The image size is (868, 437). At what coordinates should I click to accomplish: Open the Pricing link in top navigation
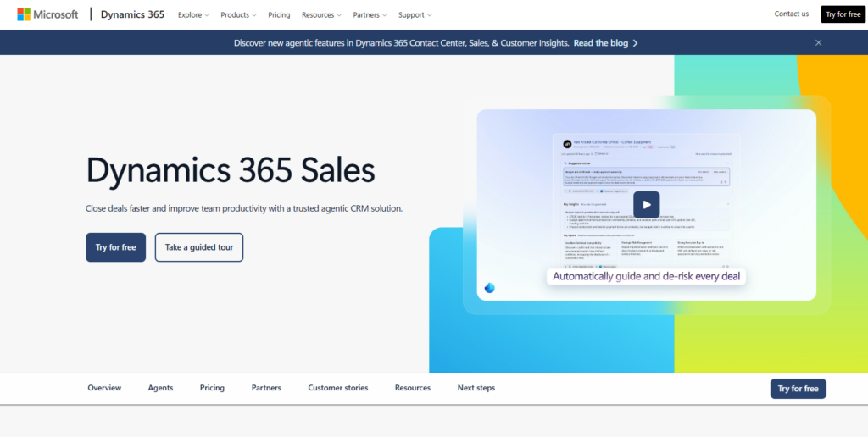pyautogui.click(x=279, y=15)
